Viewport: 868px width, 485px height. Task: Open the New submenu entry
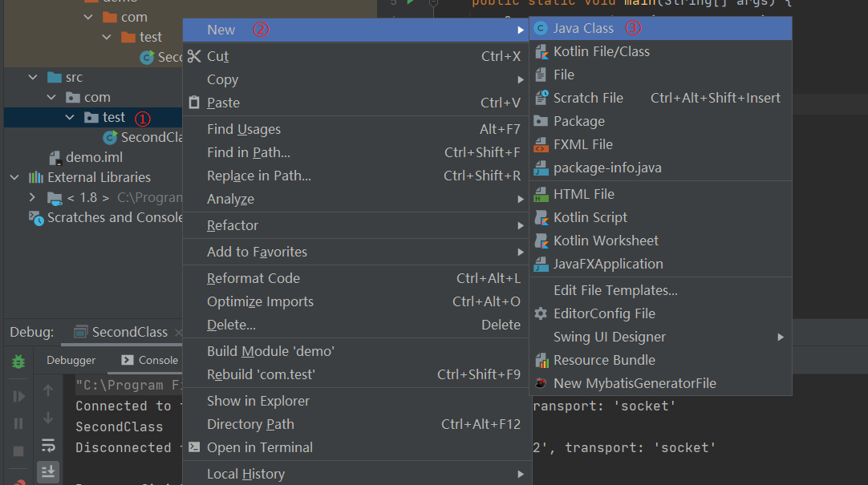pyautogui.click(x=355, y=30)
